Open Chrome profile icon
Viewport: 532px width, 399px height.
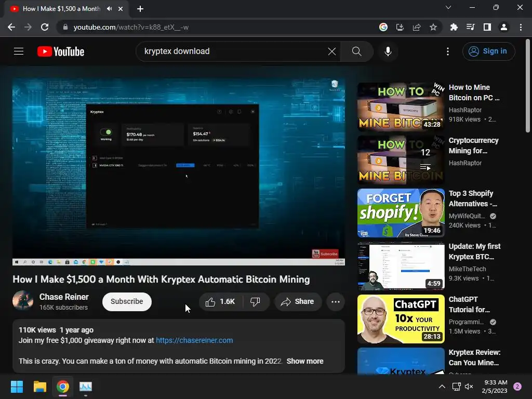[x=504, y=27]
